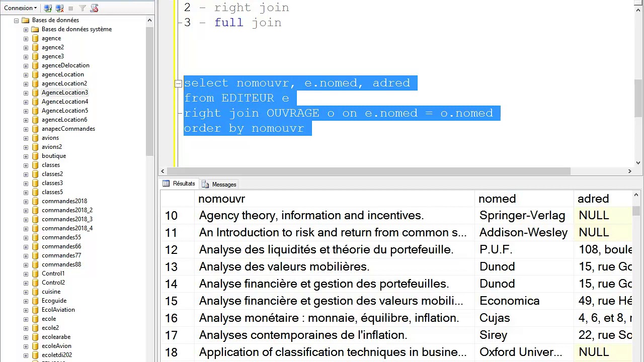Collapse the select query outline block
The width and height of the screenshot is (644, 362).
pyautogui.click(x=178, y=83)
